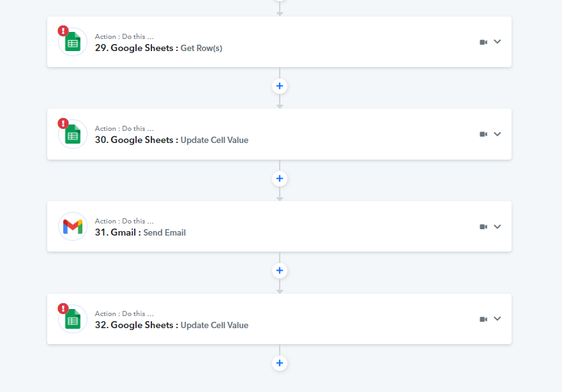Open video tutorial icon for step 32
This screenshot has width=562, height=392.
click(483, 319)
